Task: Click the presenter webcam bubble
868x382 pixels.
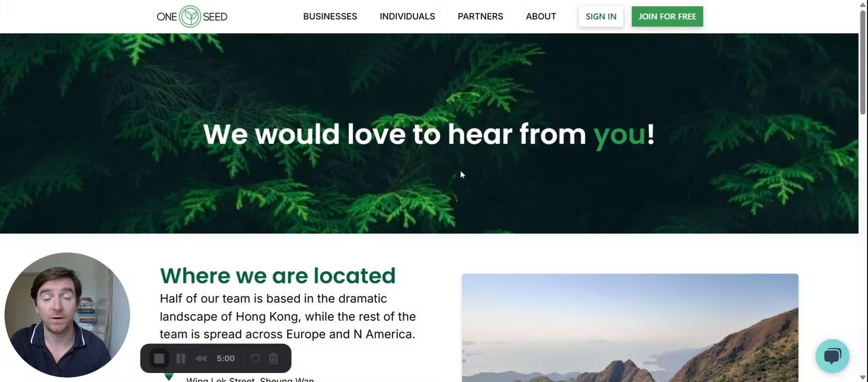Action: click(67, 315)
